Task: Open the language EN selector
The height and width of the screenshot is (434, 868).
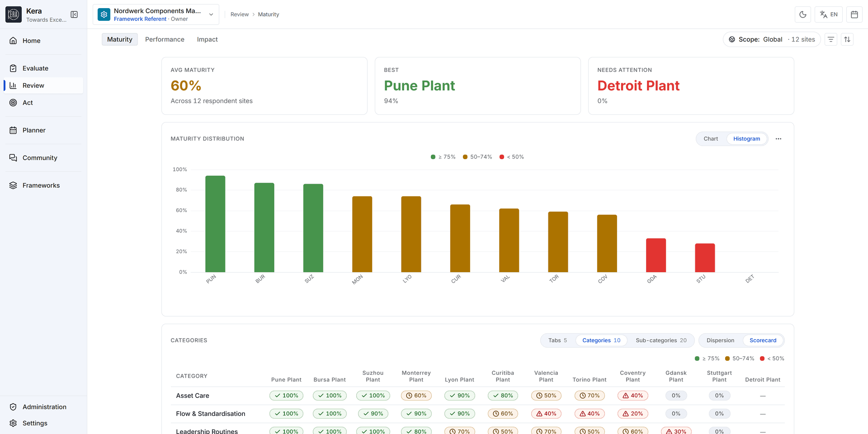Action: [x=829, y=14]
